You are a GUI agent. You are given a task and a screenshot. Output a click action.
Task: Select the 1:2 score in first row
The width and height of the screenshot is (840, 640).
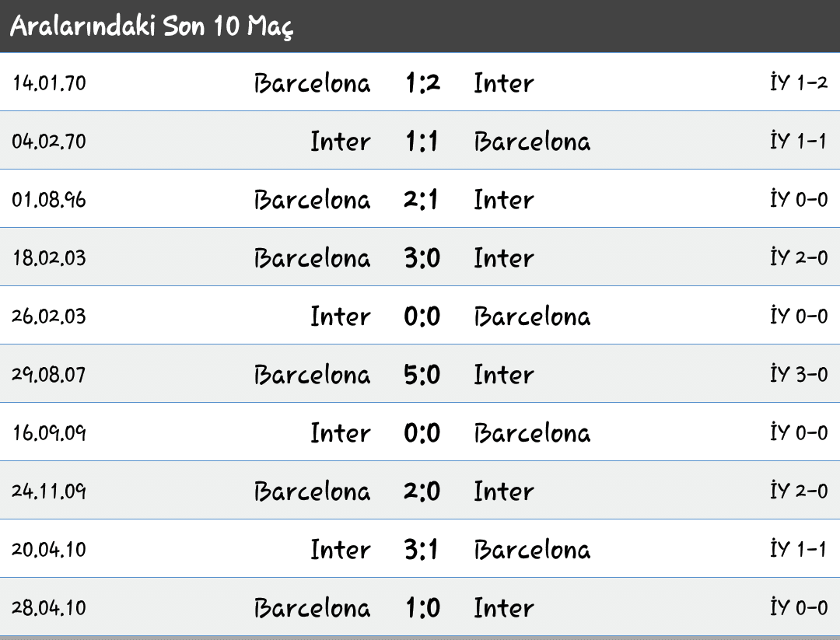pos(422,83)
